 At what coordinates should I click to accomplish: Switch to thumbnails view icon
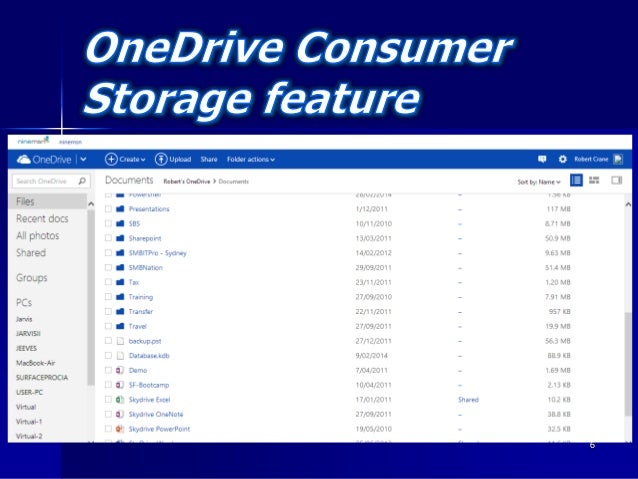[594, 180]
